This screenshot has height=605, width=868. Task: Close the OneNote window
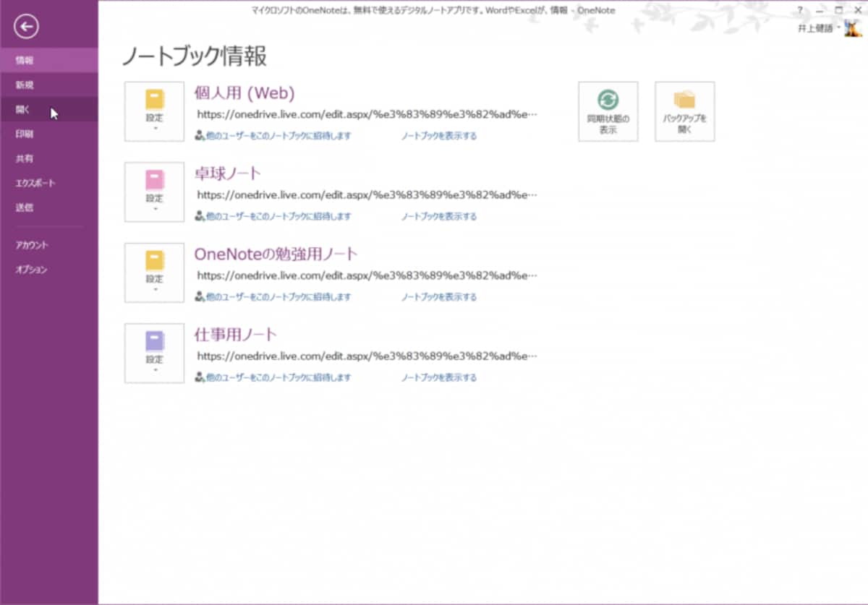coord(857,10)
